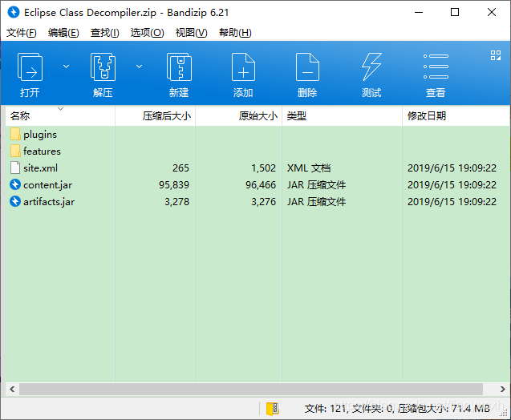Select the features folder icon

click(15, 151)
